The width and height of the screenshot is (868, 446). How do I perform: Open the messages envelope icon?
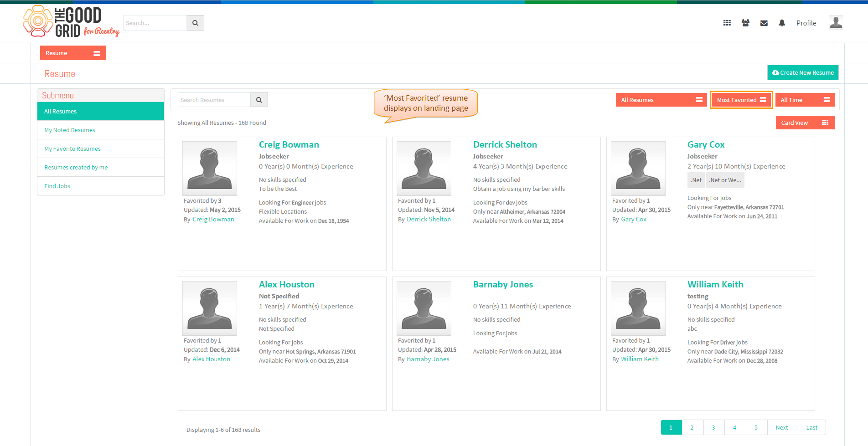point(764,23)
